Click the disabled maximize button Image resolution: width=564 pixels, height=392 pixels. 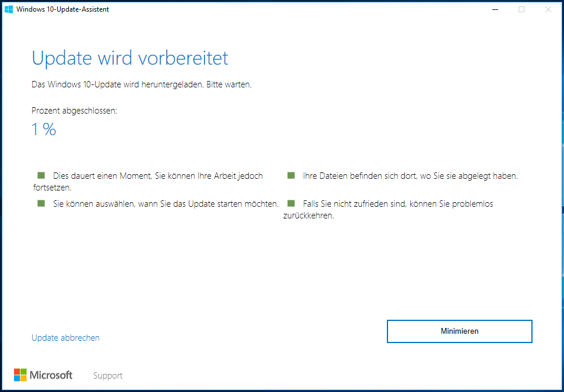pyautogui.click(x=521, y=9)
